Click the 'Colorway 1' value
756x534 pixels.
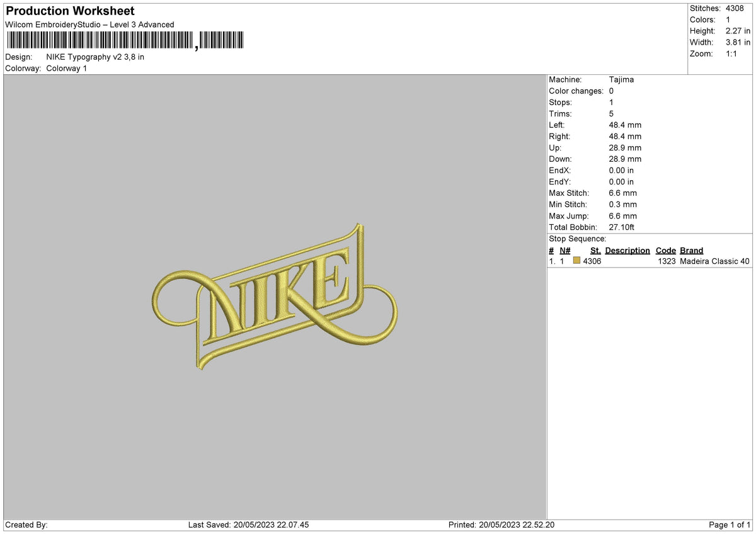click(x=67, y=68)
